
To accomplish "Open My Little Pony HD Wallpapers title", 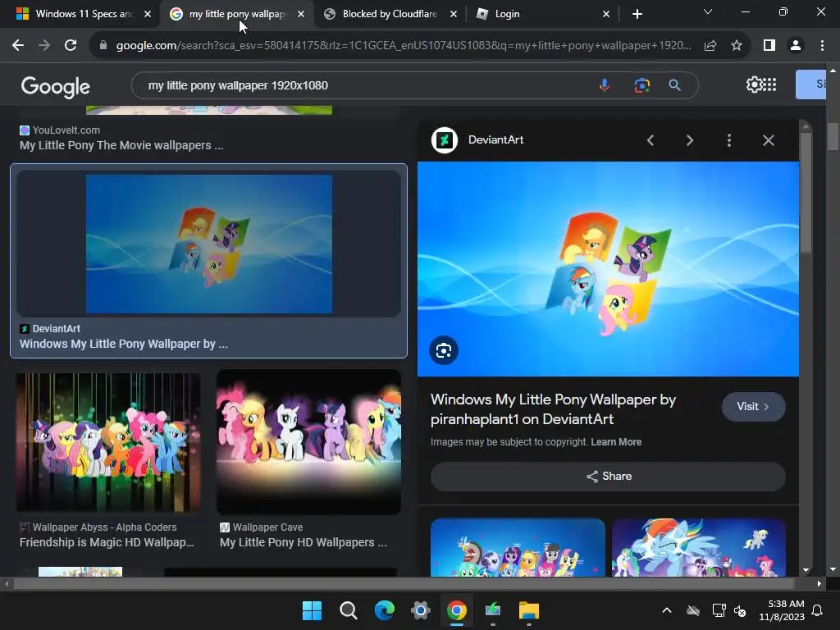I will coord(304,543).
